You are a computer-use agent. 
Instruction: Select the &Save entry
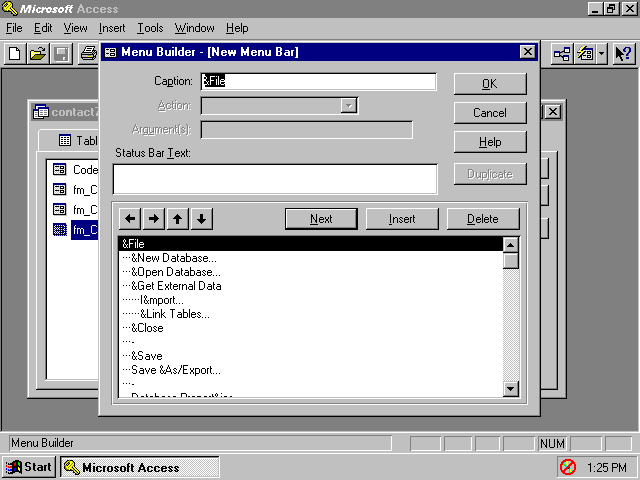pos(311,356)
